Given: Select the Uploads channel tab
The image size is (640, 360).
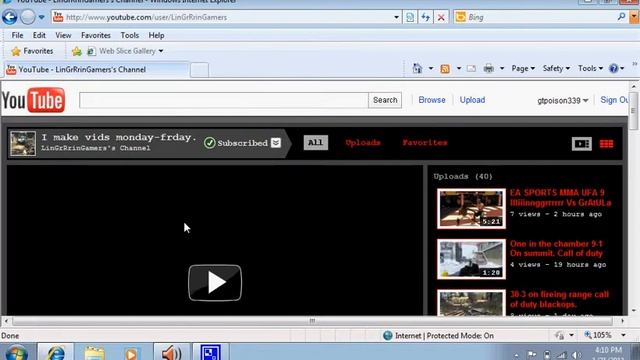Looking at the screenshot, I should [x=363, y=142].
